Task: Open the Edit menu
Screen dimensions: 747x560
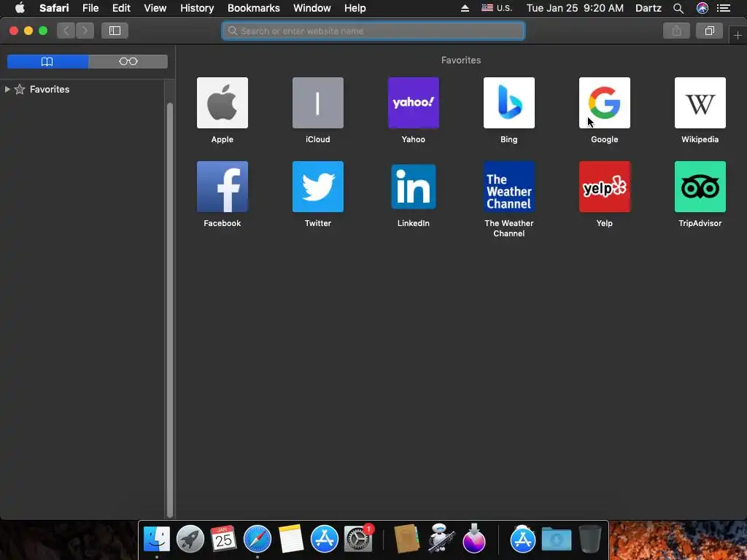Action: [122, 8]
